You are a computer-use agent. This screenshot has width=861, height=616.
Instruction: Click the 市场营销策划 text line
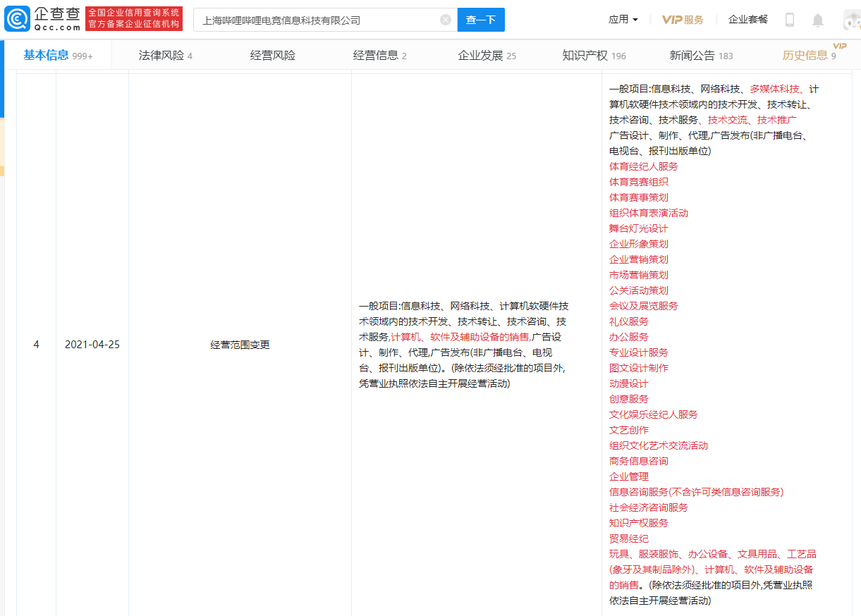tap(639, 275)
